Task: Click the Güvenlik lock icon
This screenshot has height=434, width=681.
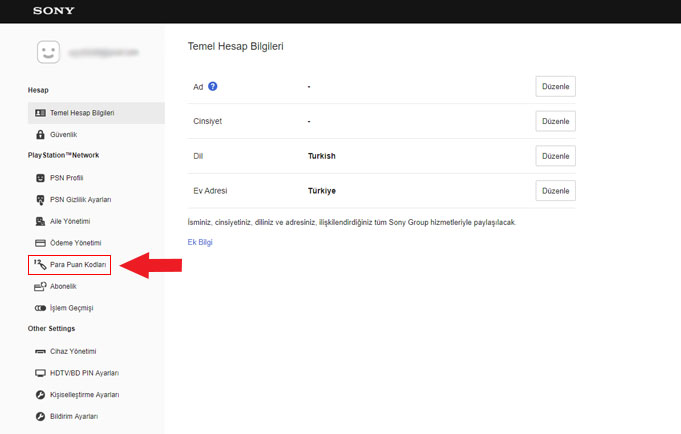Action: point(40,134)
